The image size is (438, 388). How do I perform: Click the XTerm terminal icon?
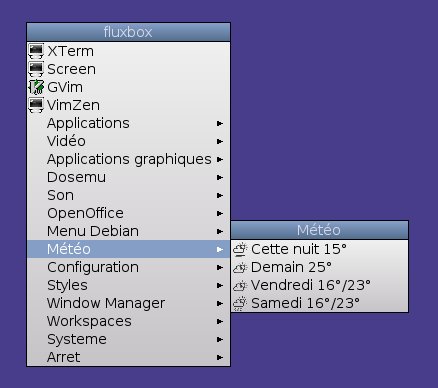click(36, 51)
